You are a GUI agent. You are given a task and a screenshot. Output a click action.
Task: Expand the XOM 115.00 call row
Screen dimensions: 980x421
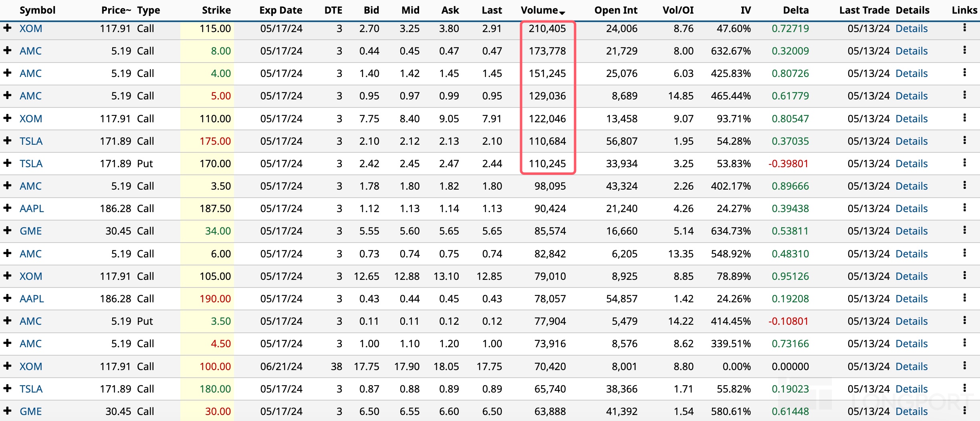click(7, 28)
